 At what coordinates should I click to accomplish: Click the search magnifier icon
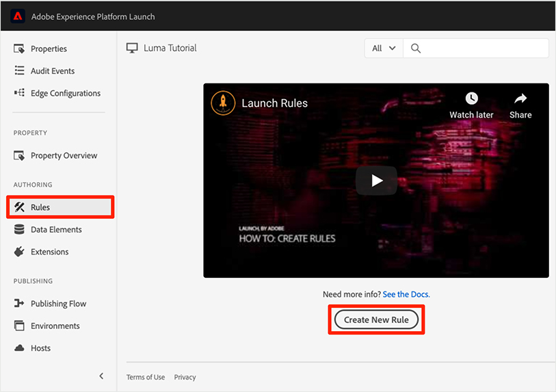point(416,49)
